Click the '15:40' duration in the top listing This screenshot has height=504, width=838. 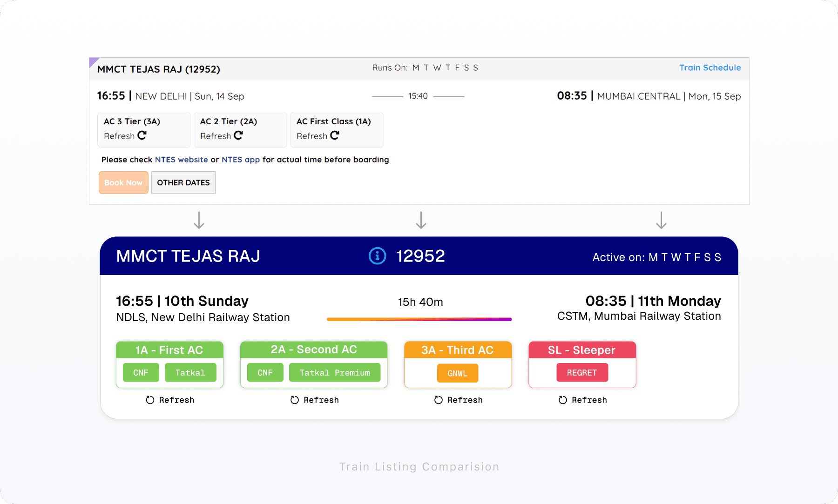tap(418, 96)
